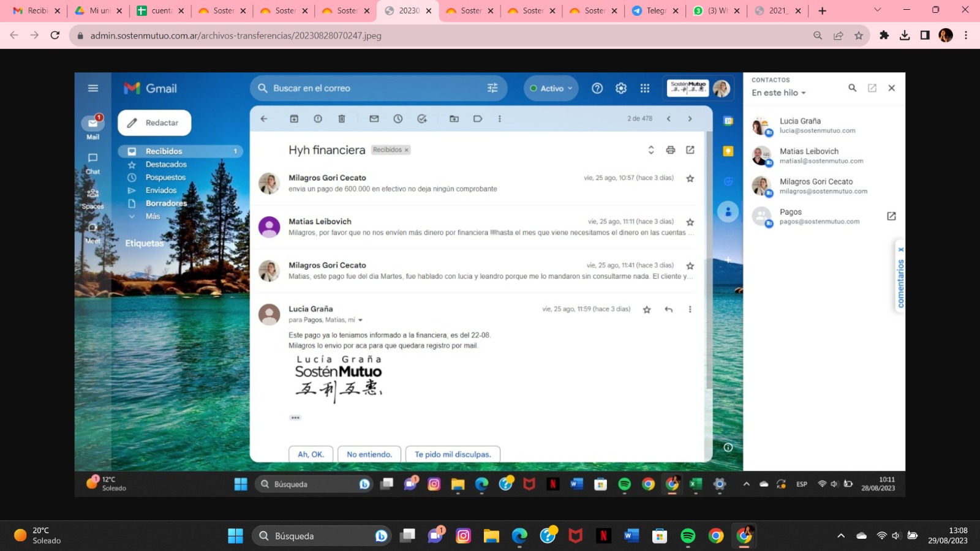Toggle the star on Lucia Graña's message

click(647, 310)
